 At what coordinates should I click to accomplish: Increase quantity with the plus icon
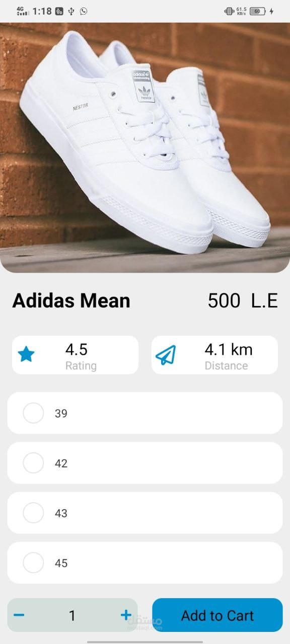[126, 615]
